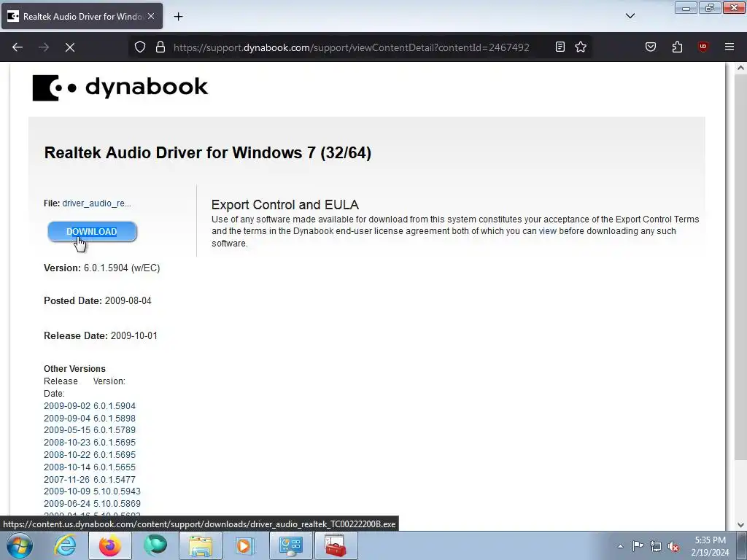Image resolution: width=747 pixels, height=560 pixels.
Task: Click Version 6.0.1.5904 (w/EC) text
Action: point(102,268)
